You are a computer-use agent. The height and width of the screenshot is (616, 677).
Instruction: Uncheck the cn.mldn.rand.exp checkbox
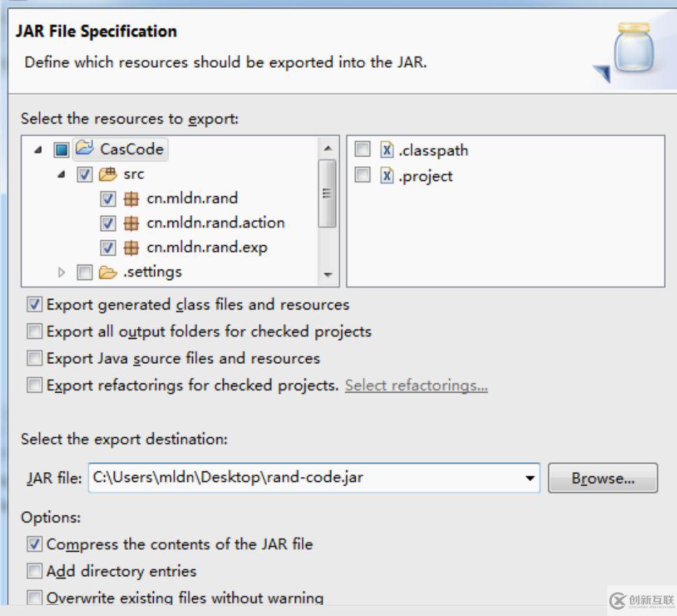[108, 248]
